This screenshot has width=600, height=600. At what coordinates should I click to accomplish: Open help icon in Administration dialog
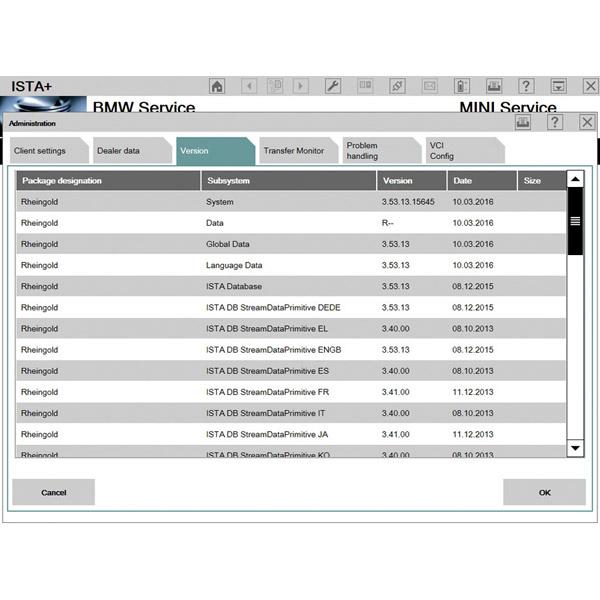pos(554,122)
